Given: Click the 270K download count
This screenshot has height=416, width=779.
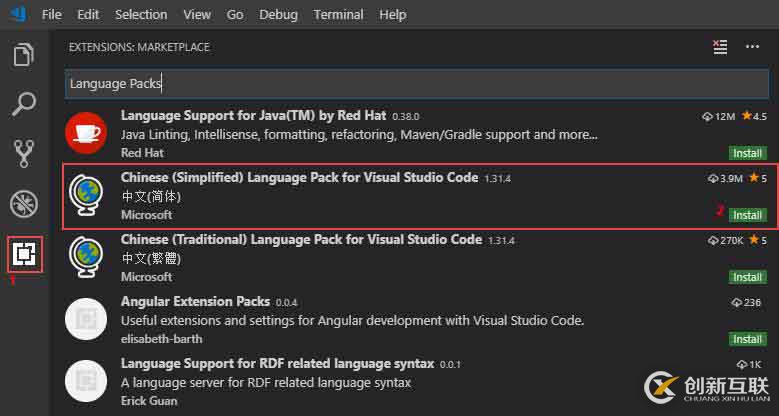Looking at the screenshot, I should click(x=725, y=240).
